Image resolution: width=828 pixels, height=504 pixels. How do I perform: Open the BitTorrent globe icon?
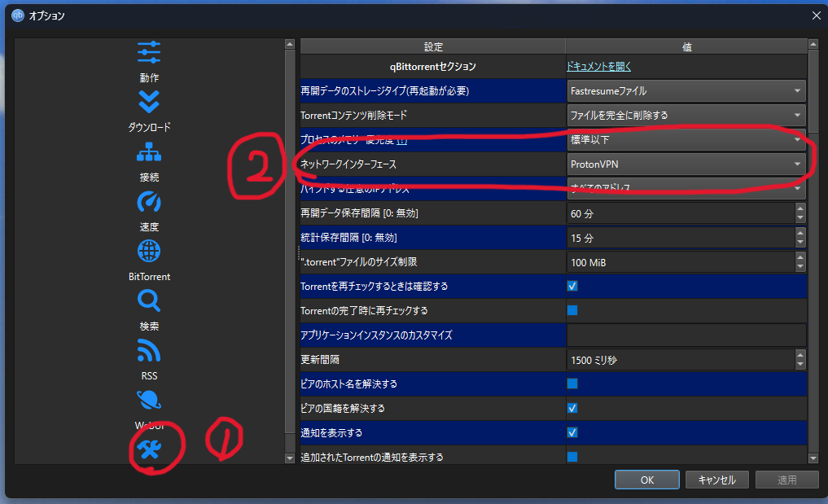point(149,252)
